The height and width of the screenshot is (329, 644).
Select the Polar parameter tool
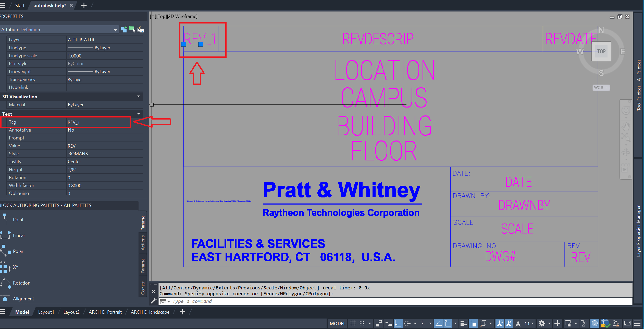[18, 251]
